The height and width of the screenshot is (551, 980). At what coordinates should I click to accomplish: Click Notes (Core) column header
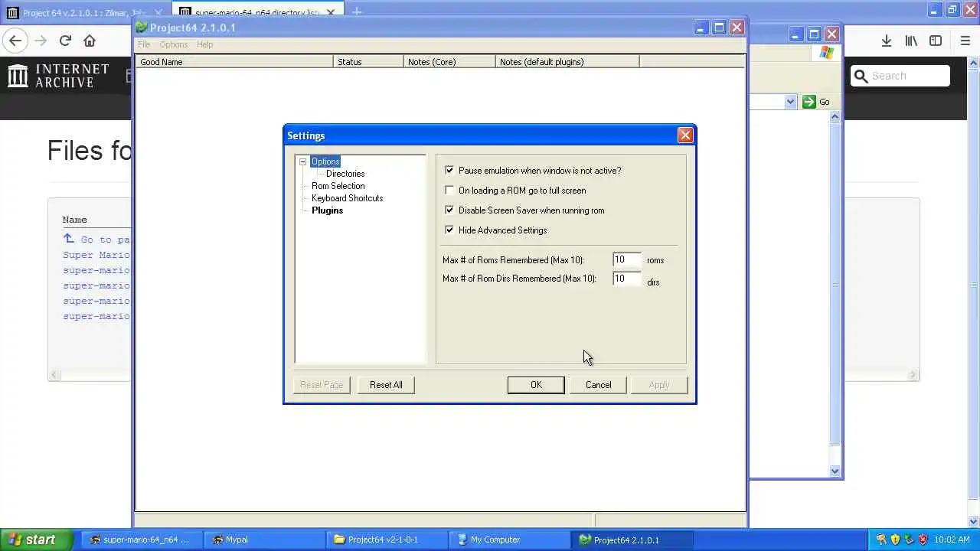click(449, 62)
